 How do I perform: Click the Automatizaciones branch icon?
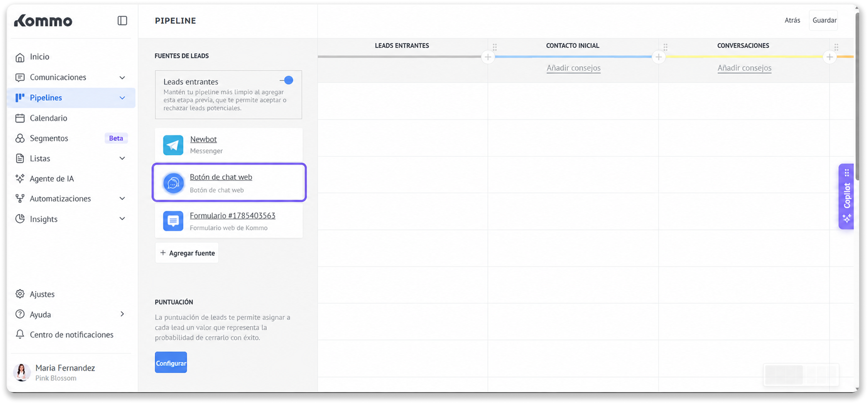pos(20,199)
